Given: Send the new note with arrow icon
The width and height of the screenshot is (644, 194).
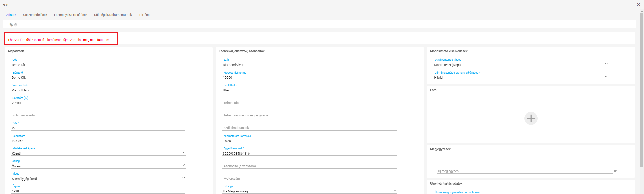Looking at the screenshot, I should coord(616,171).
